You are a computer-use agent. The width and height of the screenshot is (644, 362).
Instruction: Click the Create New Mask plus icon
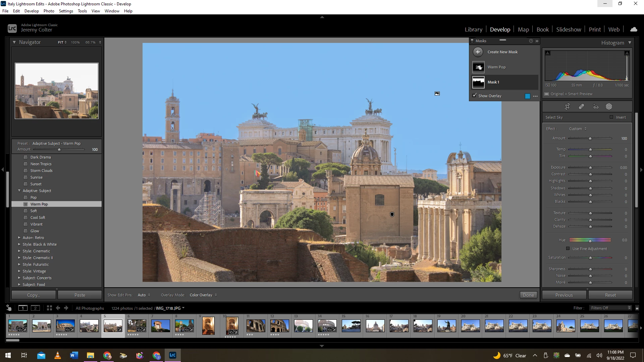tap(478, 52)
